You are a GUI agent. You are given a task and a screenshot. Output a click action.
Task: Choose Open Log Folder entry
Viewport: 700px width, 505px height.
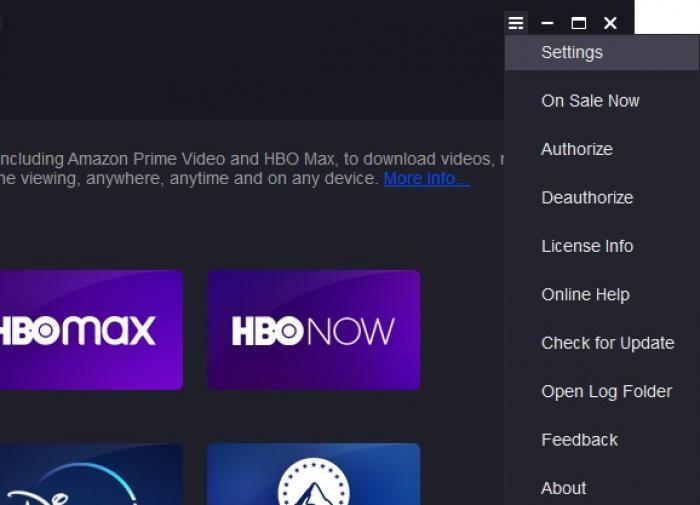602,392
